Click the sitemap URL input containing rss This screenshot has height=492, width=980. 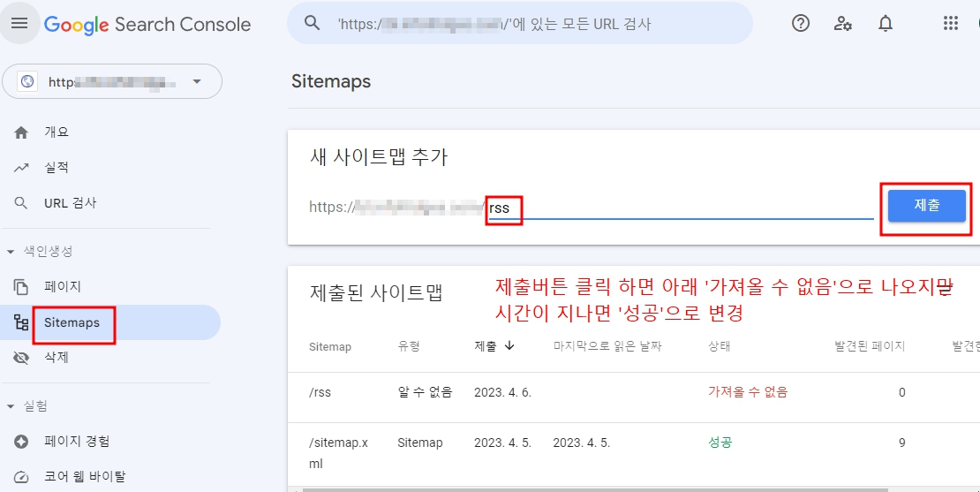(681, 207)
